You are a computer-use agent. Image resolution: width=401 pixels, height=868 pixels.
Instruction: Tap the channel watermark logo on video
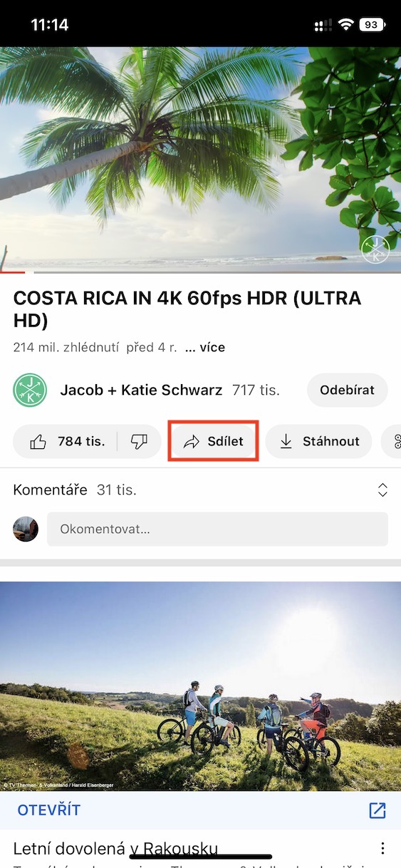point(375,249)
